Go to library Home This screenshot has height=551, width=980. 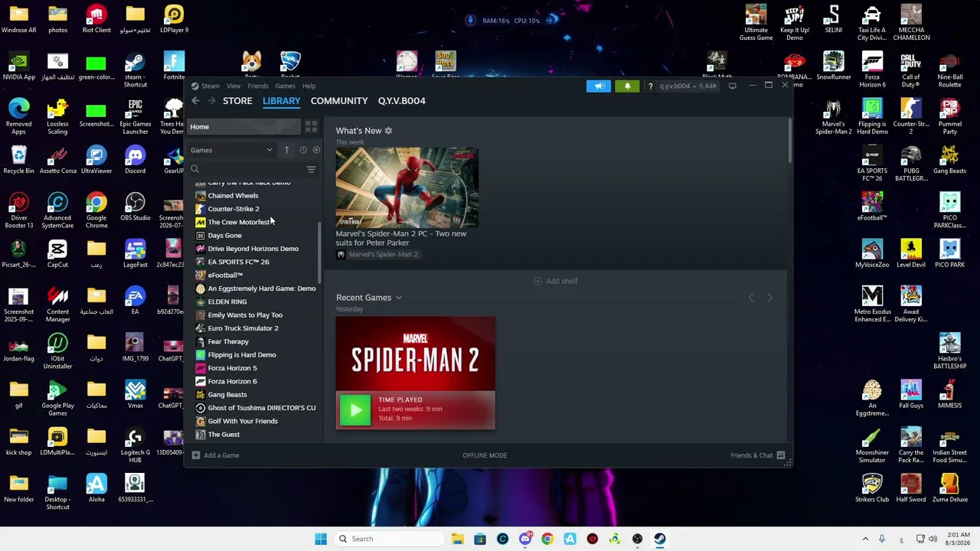coord(243,126)
